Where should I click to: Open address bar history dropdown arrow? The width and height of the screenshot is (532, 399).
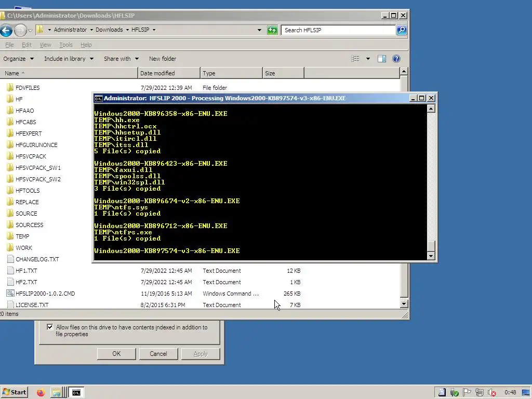(260, 30)
